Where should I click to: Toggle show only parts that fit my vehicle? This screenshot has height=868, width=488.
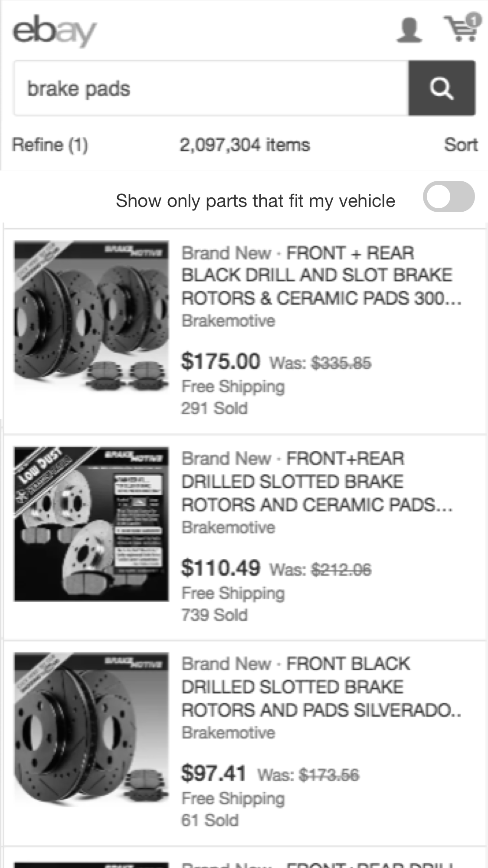point(449,197)
